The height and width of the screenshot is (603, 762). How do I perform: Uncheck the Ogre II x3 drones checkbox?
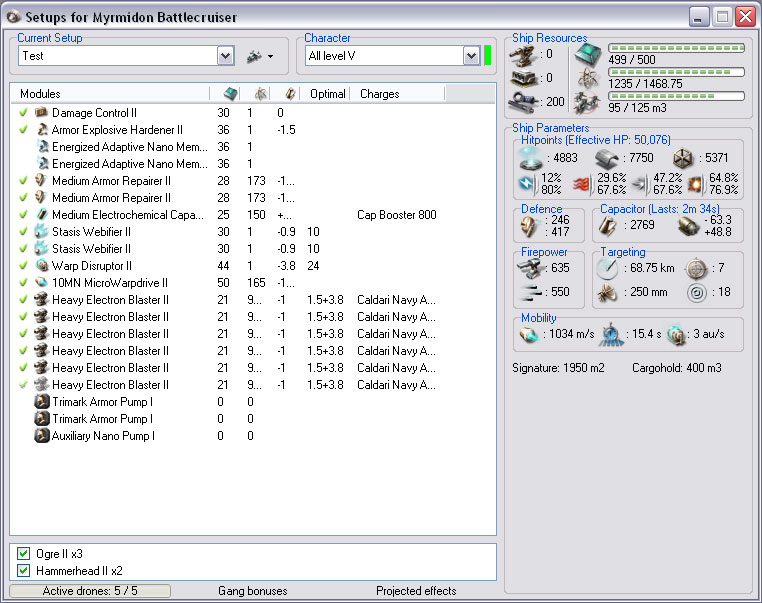(x=24, y=553)
